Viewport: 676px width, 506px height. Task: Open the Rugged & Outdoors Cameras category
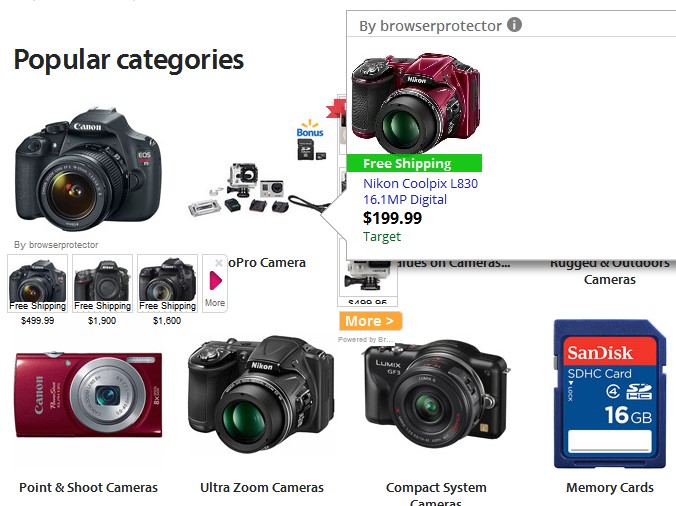pos(610,272)
